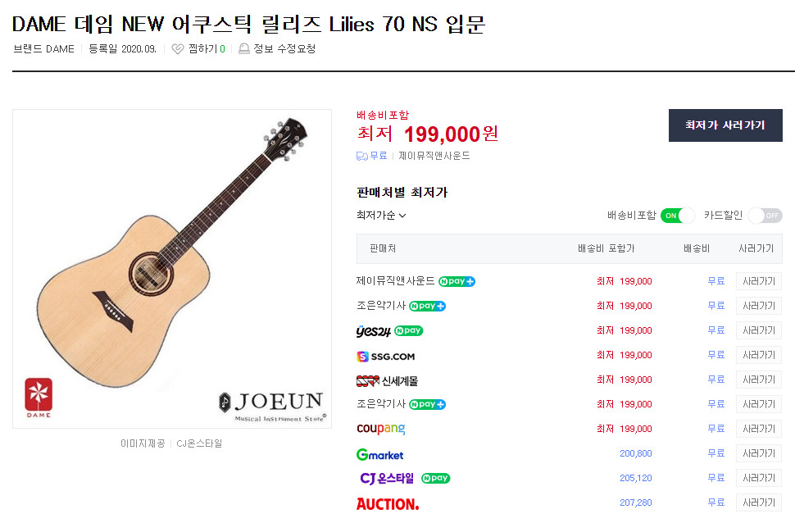The width and height of the screenshot is (795, 532).
Task: Click the Npay icon next to 제이뮤직앤사운드
Action: (456, 280)
